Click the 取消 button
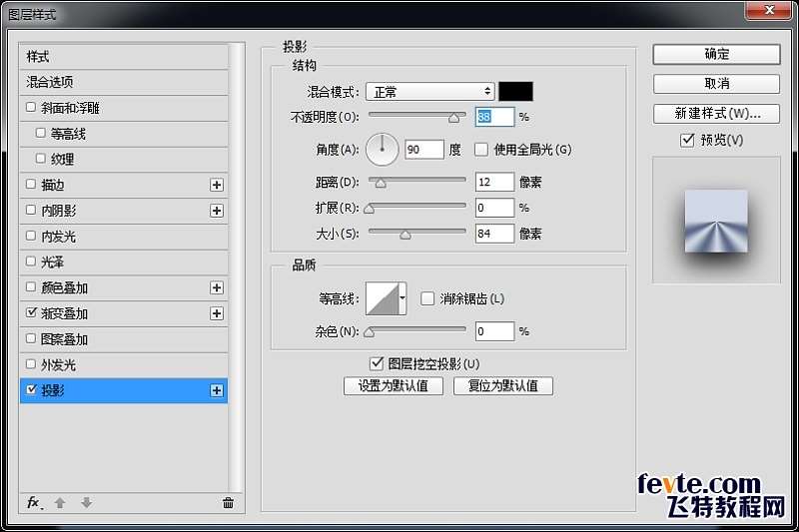The height and width of the screenshot is (532, 799). [716, 84]
